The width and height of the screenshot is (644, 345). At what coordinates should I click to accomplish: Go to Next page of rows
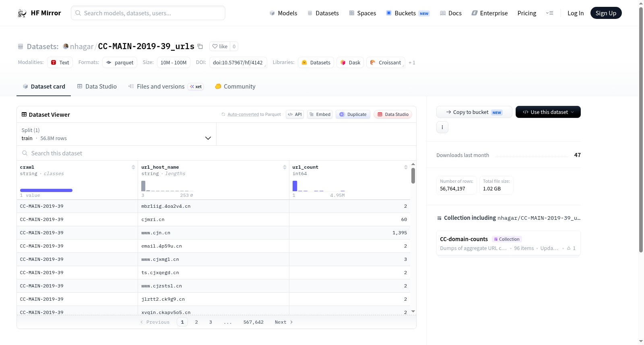point(284,322)
